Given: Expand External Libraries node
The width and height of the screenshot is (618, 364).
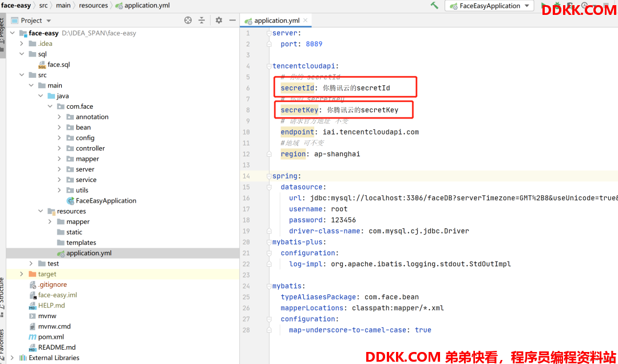Looking at the screenshot, I should 12,358.
